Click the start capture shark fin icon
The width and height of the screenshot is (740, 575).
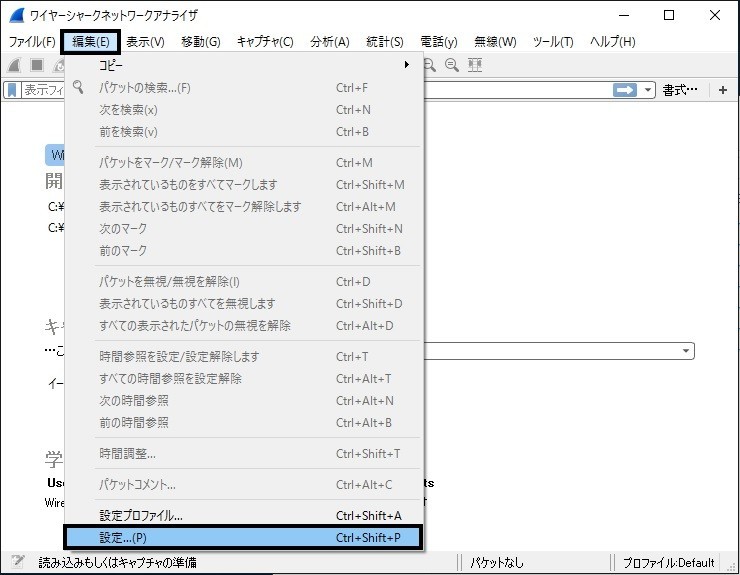point(14,65)
